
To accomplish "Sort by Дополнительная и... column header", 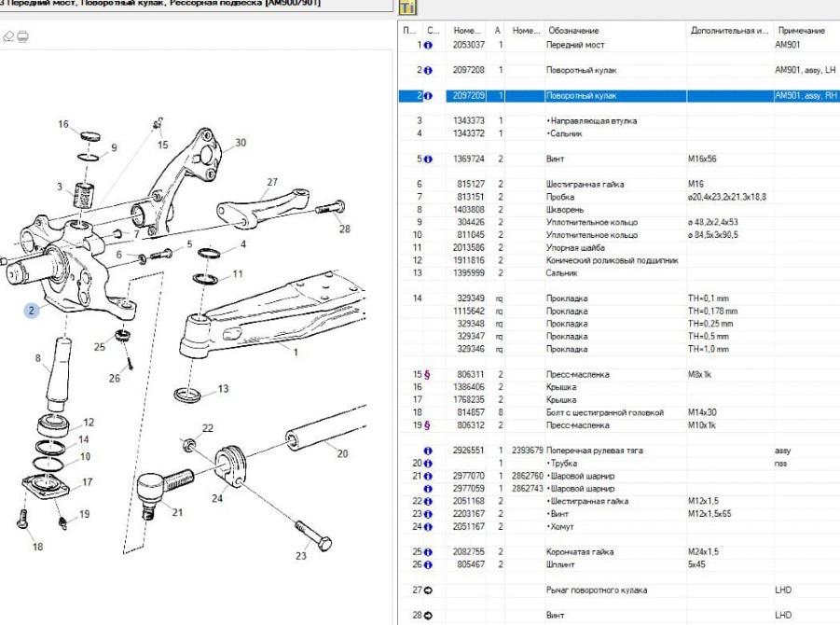I will click(729, 31).
